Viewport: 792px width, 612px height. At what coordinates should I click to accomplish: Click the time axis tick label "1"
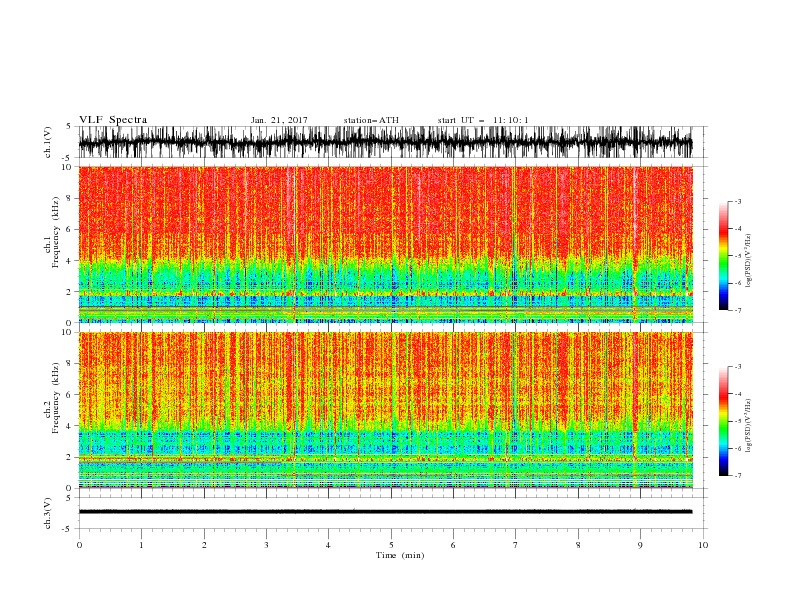pos(141,545)
